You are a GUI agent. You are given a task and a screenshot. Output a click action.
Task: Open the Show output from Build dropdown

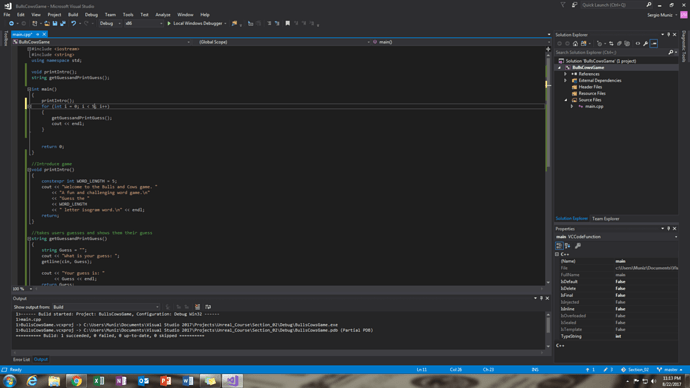point(106,307)
